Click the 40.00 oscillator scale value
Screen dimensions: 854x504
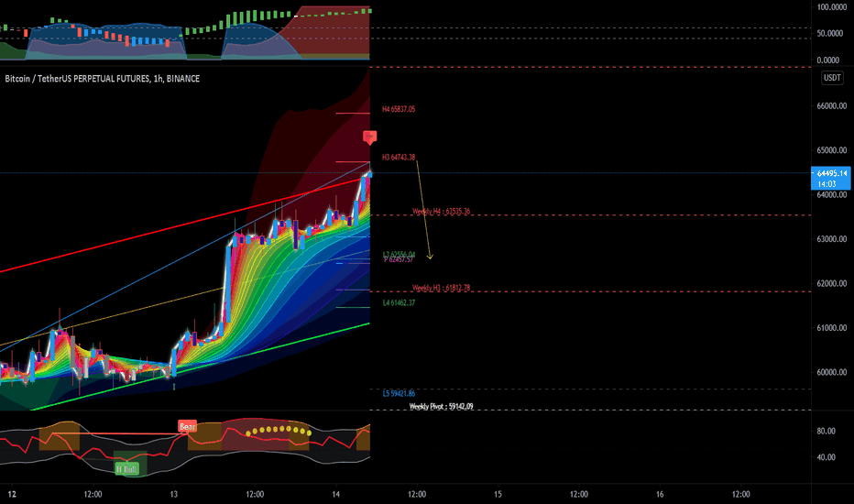tap(826, 457)
